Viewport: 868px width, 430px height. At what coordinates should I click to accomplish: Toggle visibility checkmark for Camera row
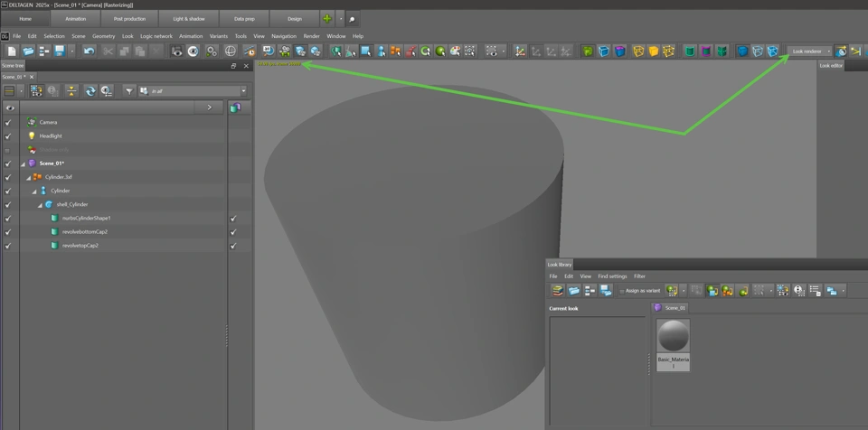(8, 122)
